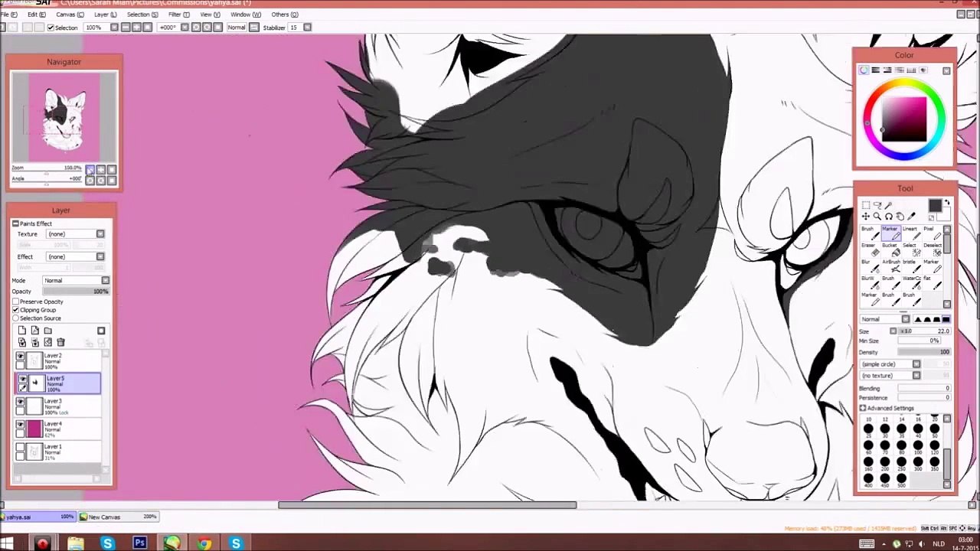
Task: Create a new layer in Layer panel
Action: 22,331
